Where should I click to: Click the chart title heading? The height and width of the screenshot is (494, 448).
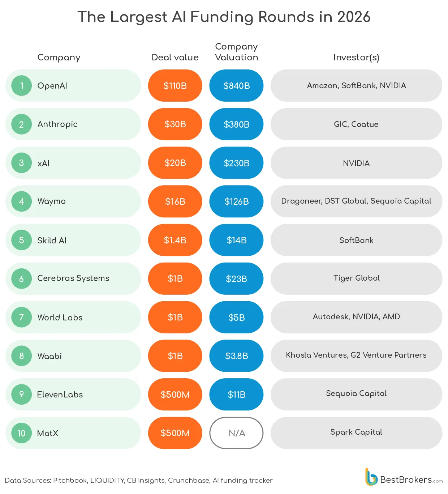click(x=224, y=17)
